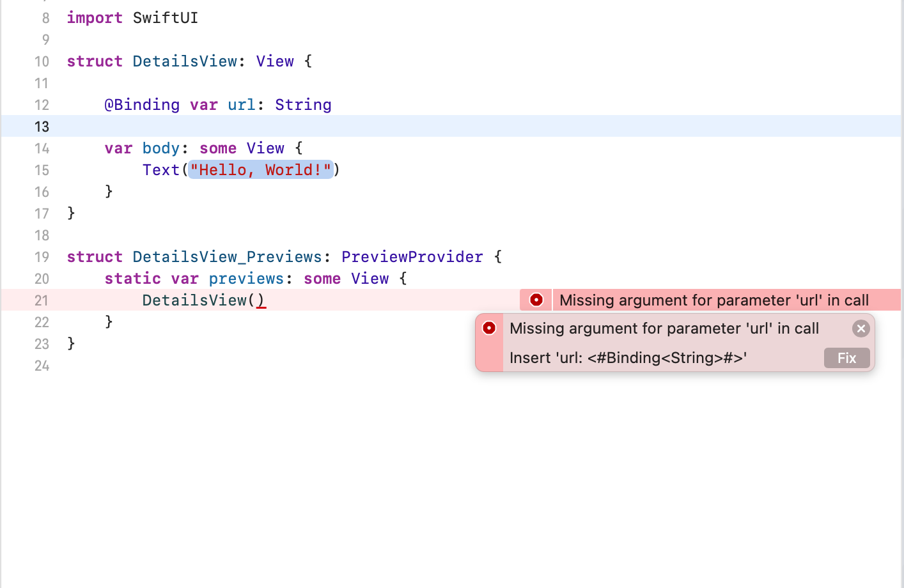Click the red error icon in the popup
The width and height of the screenshot is (904, 588).
489,328
